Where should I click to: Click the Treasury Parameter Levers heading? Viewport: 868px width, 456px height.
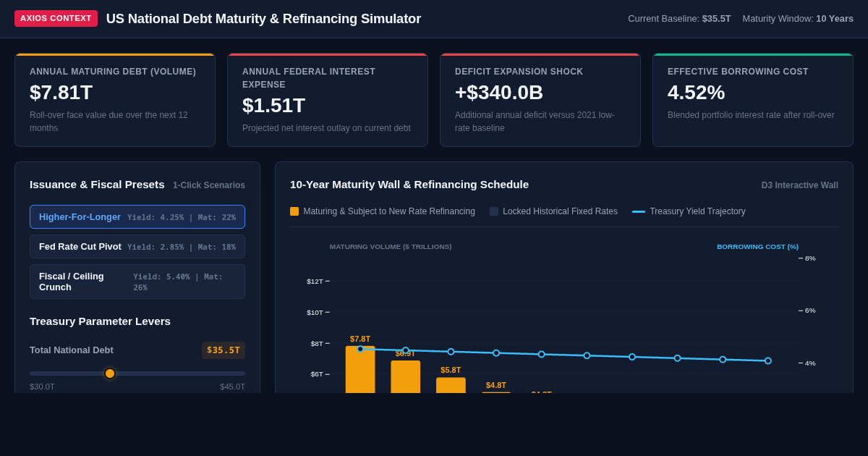point(101,321)
